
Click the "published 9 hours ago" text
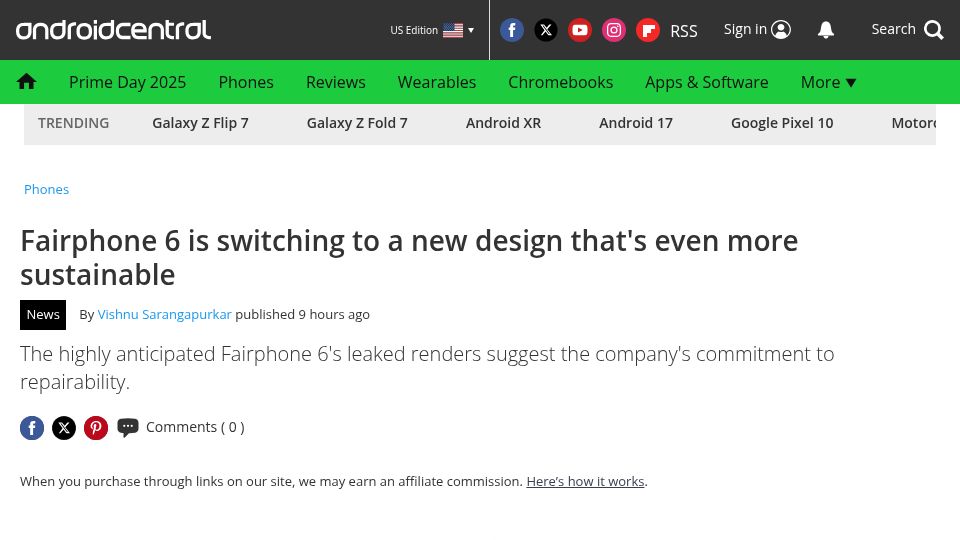302,315
